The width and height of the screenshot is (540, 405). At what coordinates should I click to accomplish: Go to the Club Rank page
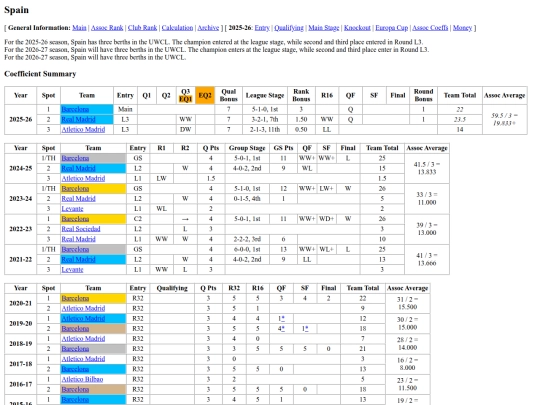pos(142,28)
